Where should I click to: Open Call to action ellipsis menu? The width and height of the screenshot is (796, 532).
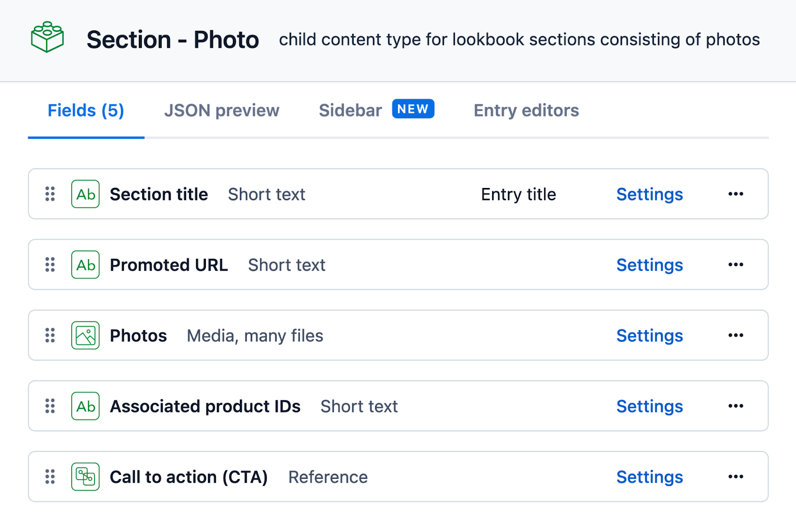point(735,477)
